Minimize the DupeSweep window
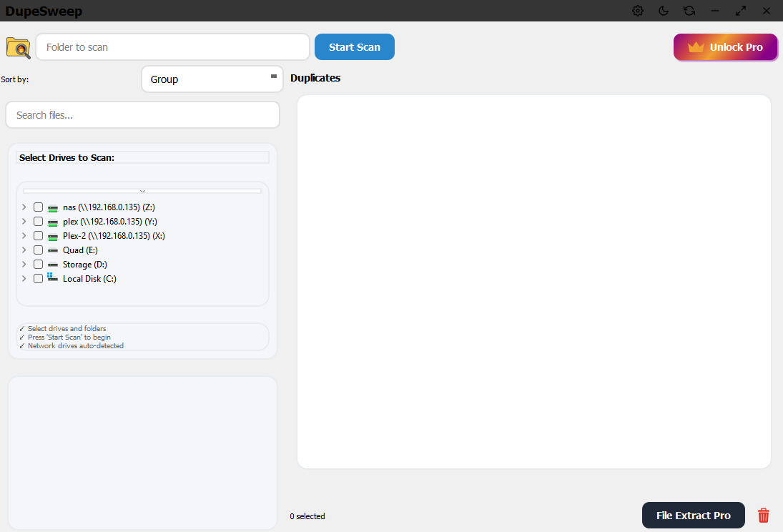 click(x=715, y=11)
